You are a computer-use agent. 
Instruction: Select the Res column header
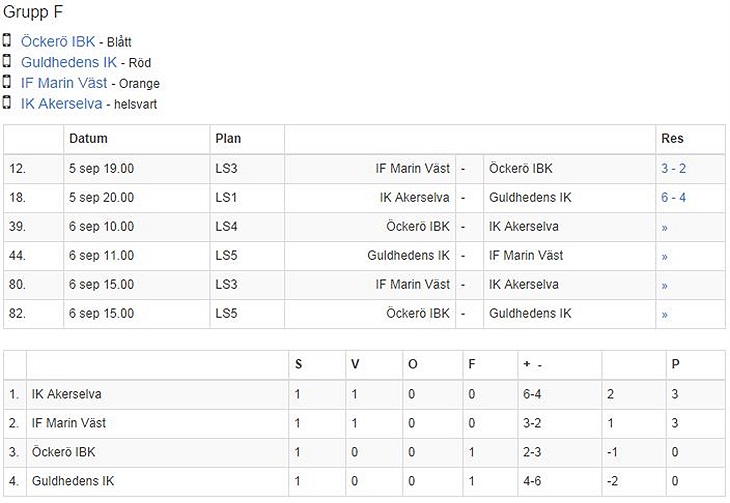tap(672, 138)
